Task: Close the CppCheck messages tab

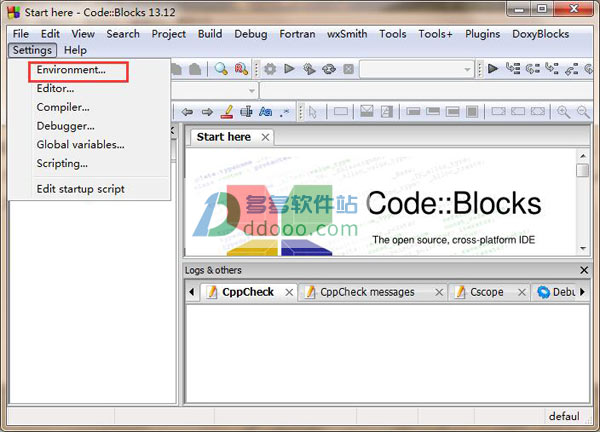Action: [x=439, y=292]
